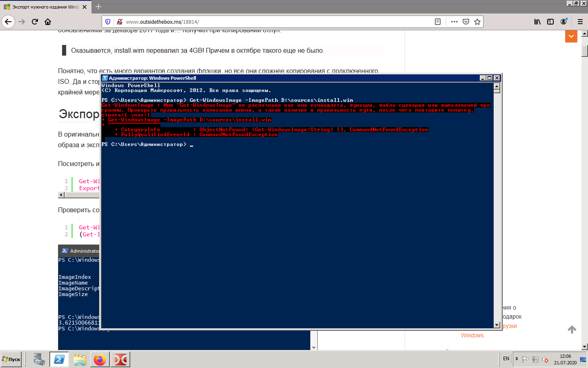Open a new Firefox tab
588x368 pixels.
click(x=98, y=7)
